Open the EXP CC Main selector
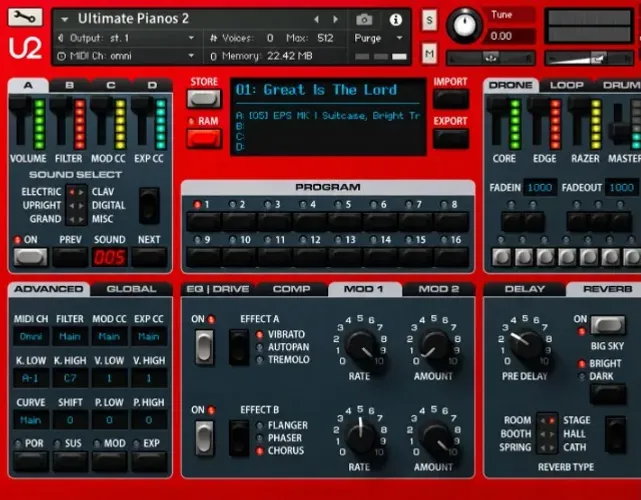Viewport: 641px width, 500px height. pyautogui.click(x=149, y=336)
